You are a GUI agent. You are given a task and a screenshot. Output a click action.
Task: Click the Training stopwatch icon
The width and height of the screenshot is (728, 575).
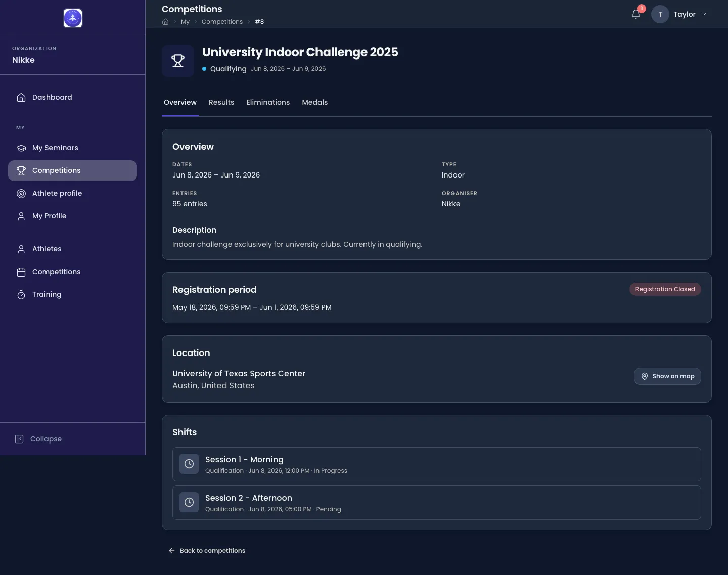pyautogui.click(x=21, y=294)
